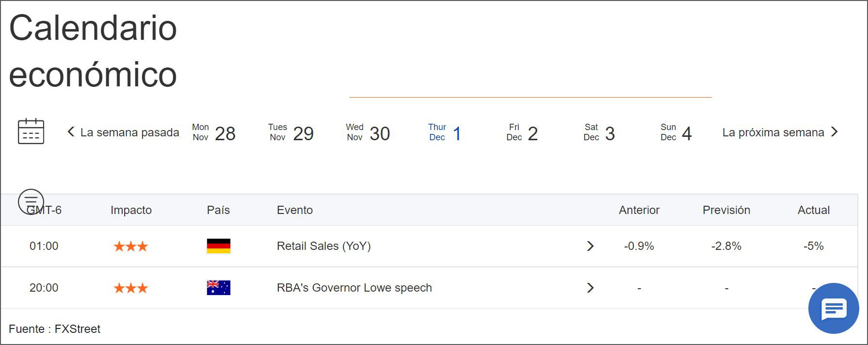This screenshot has width=868, height=345.
Task: Switch to Sun Dec 4 tab
Action: pos(676,133)
